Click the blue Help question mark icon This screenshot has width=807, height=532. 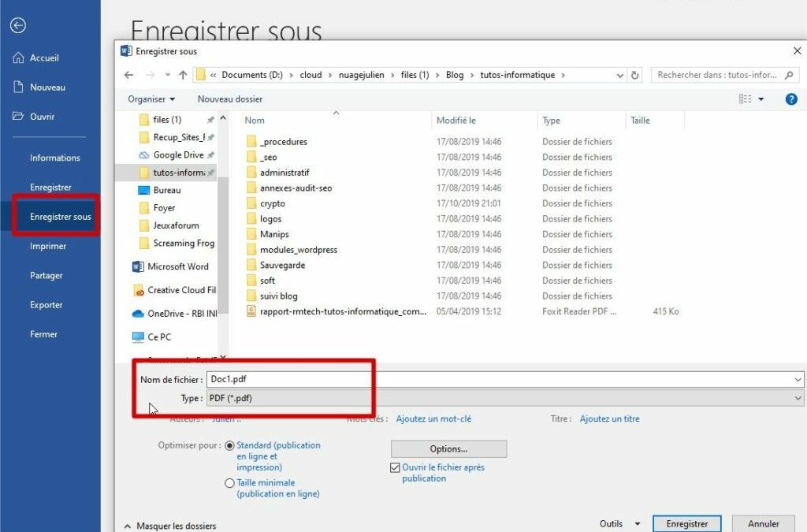click(793, 99)
